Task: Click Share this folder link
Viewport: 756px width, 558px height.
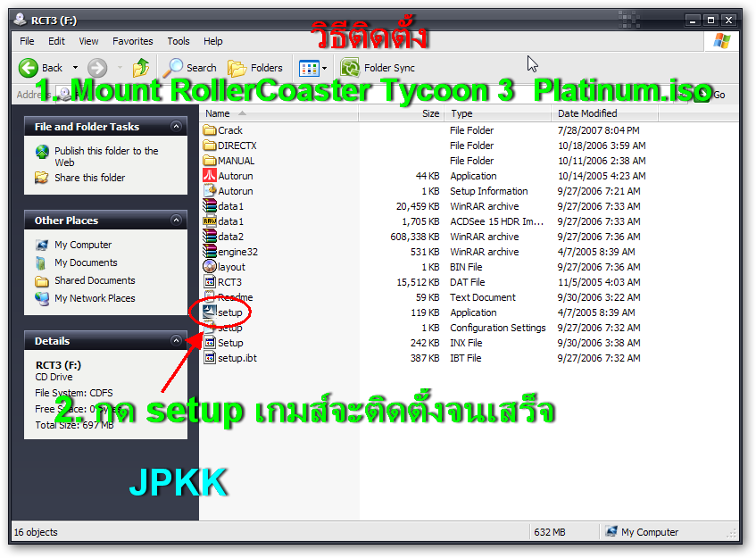Action: (89, 178)
